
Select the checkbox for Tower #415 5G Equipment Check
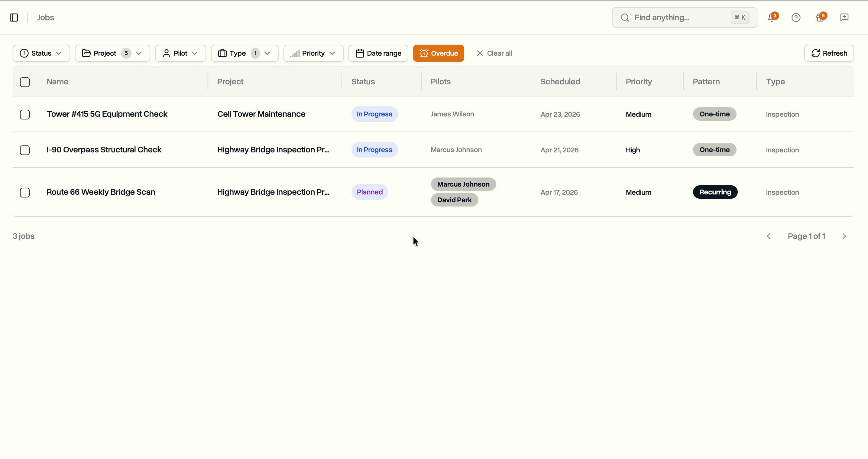[25, 115]
